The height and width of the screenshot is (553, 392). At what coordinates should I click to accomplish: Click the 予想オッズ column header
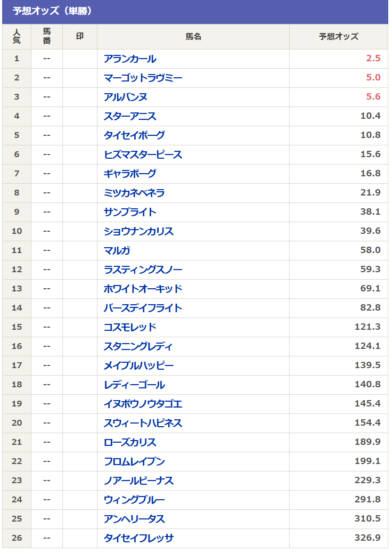[338, 37]
